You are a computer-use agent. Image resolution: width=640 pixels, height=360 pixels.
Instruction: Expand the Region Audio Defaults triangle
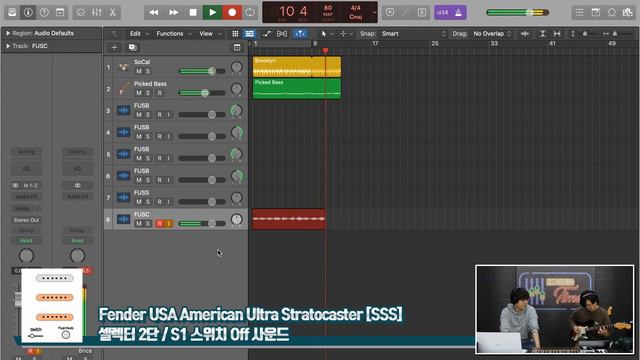(8, 33)
